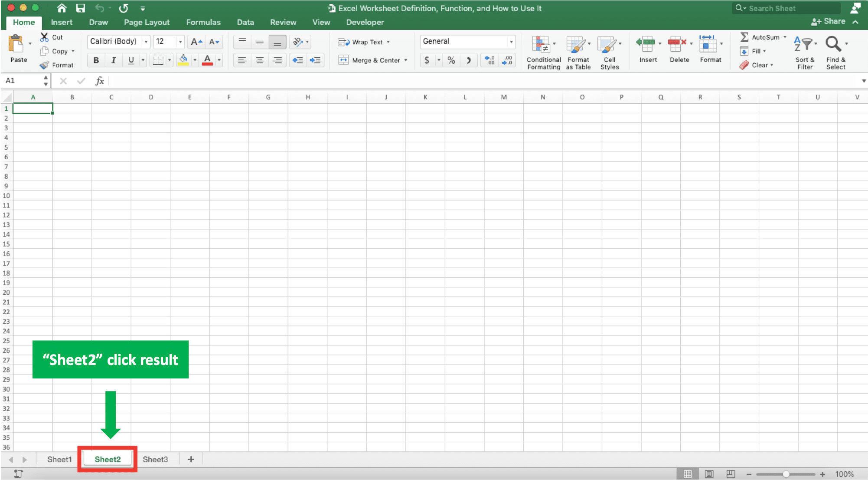Viewport: 868px width, 480px height.
Task: Select the Home tab in ribbon
Action: coord(24,22)
